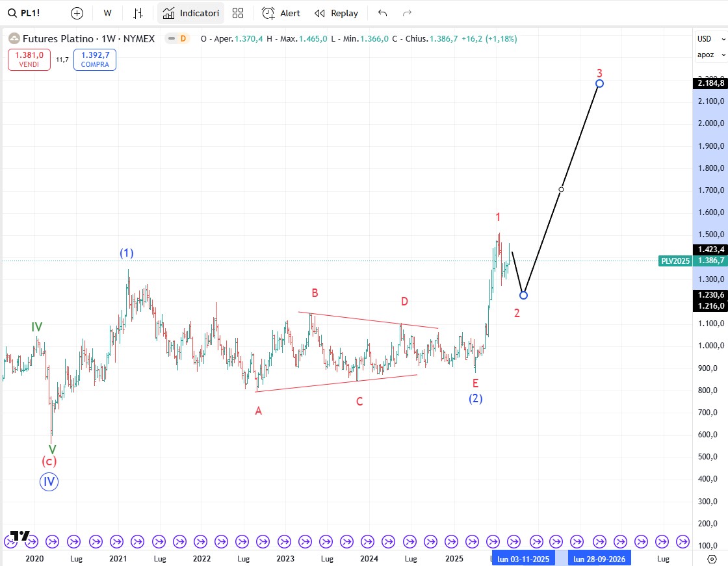The height and width of the screenshot is (566, 728).
Task: Create a new Alert
Action: point(281,13)
